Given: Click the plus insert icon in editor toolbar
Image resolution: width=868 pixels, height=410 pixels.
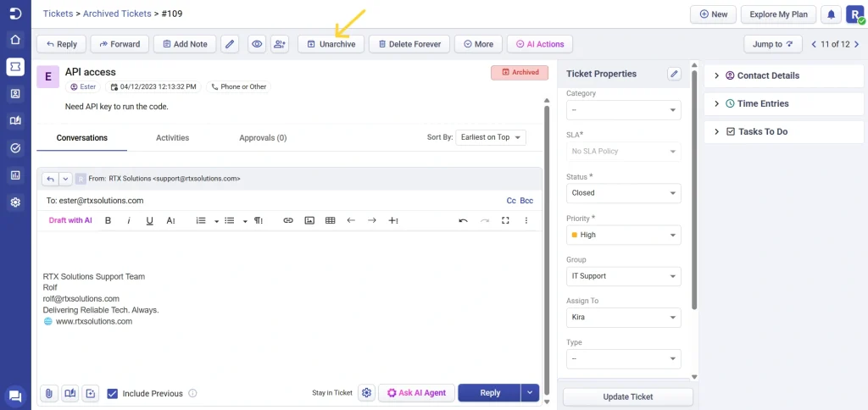Looking at the screenshot, I should click(x=393, y=220).
